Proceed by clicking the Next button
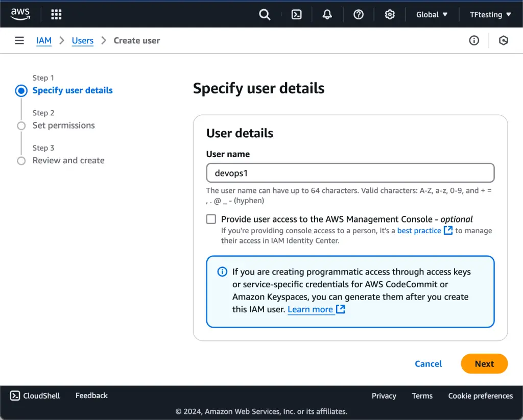The height and width of the screenshot is (420, 523). [484, 363]
